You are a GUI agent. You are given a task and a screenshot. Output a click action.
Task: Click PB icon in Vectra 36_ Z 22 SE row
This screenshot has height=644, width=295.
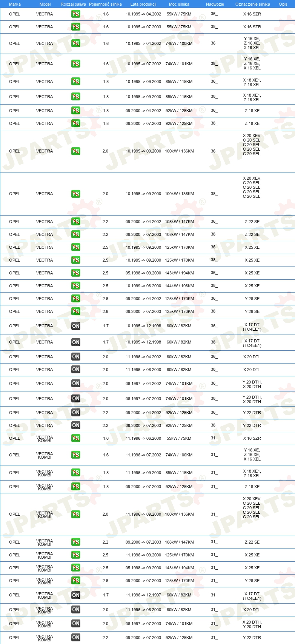click(x=76, y=222)
